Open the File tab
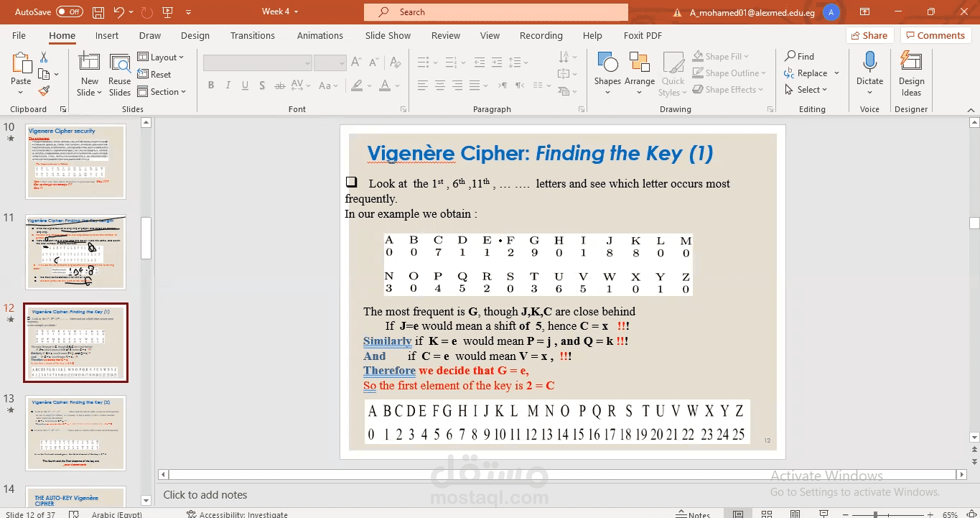 (x=19, y=35)
